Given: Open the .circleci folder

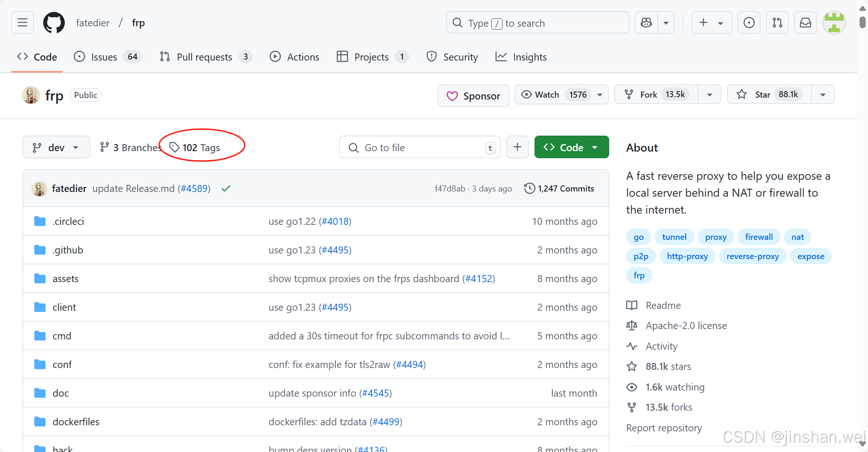Looking at the screenshot, I should click(x=69, y=221).
